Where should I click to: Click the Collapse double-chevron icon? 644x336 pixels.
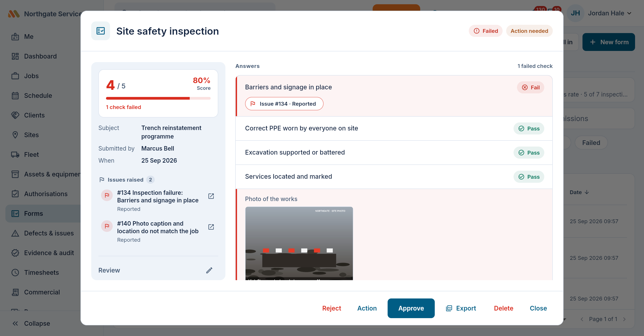(15, 323)
